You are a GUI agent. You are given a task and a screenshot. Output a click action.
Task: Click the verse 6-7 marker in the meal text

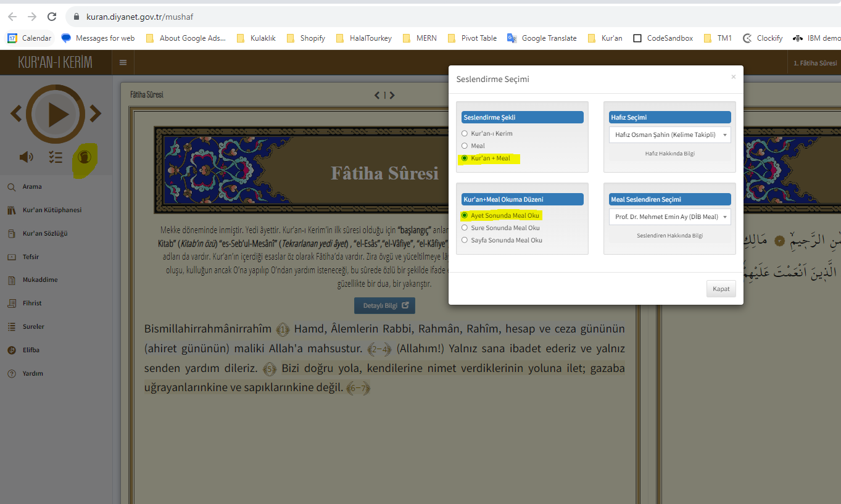[357, 389]
